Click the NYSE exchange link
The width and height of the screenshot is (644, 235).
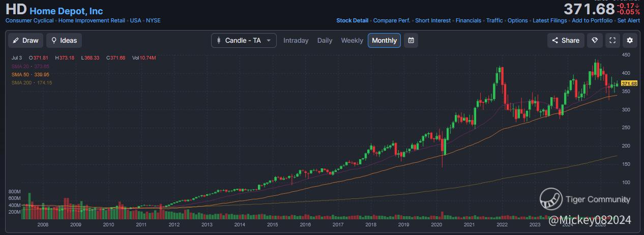click(x=153, y=21)
